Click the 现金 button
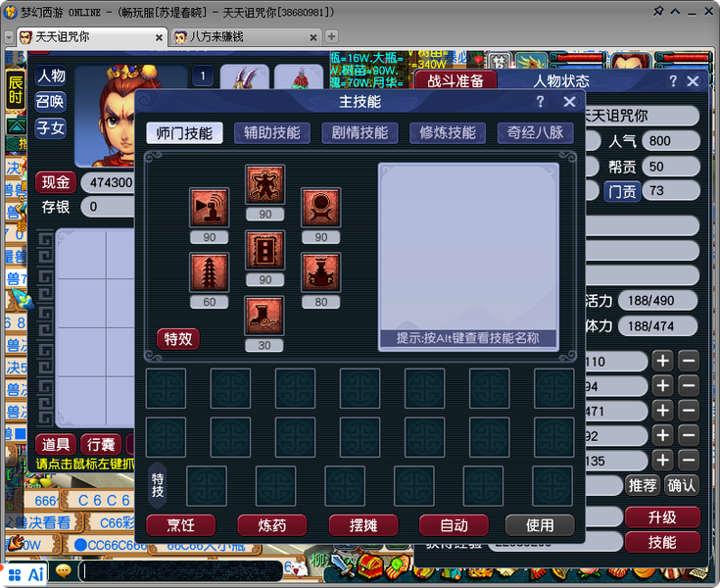 56,182
